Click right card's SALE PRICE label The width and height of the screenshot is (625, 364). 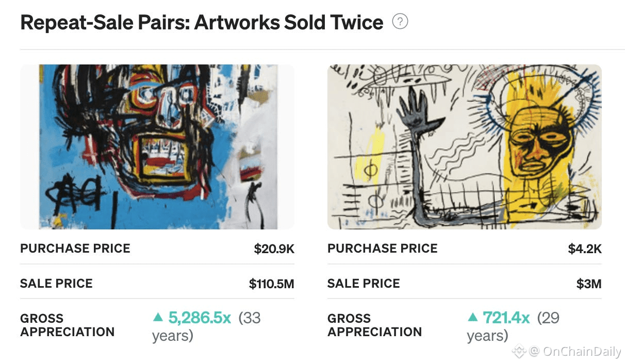364,284
